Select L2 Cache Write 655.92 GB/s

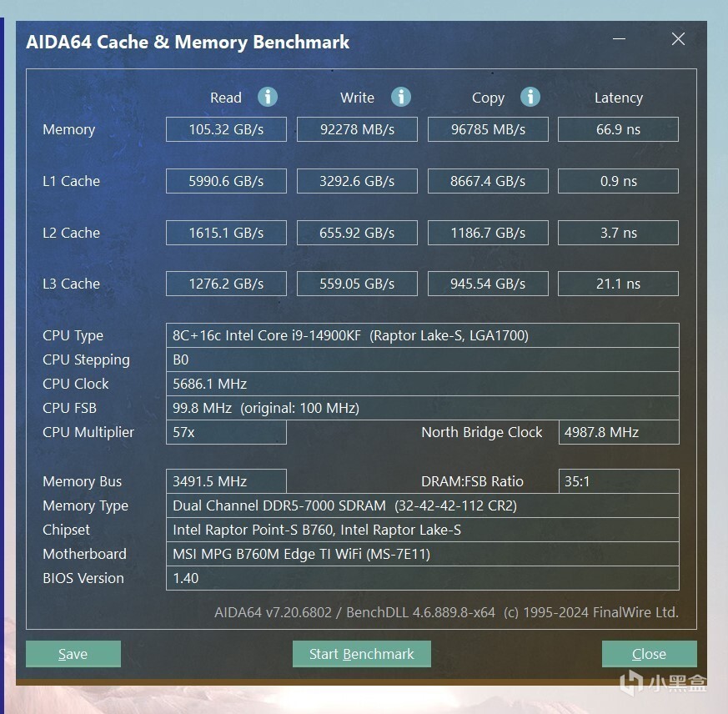coord(357,233)
